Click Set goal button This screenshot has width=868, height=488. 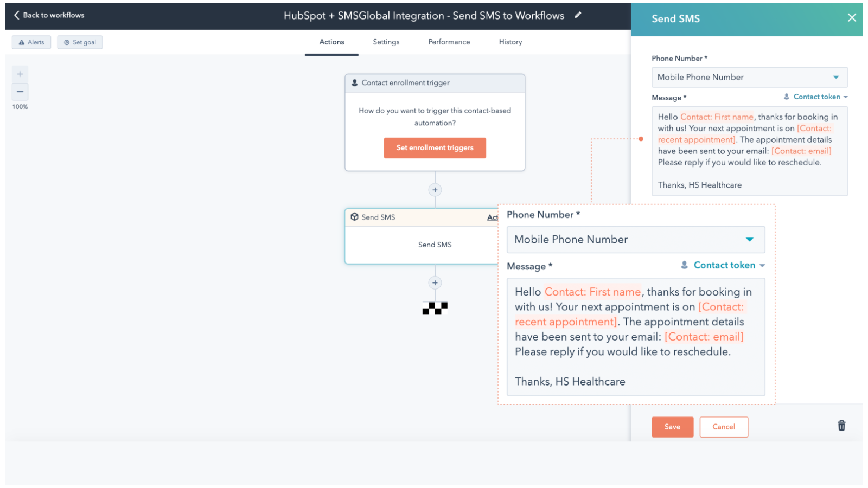pos(80,42)
